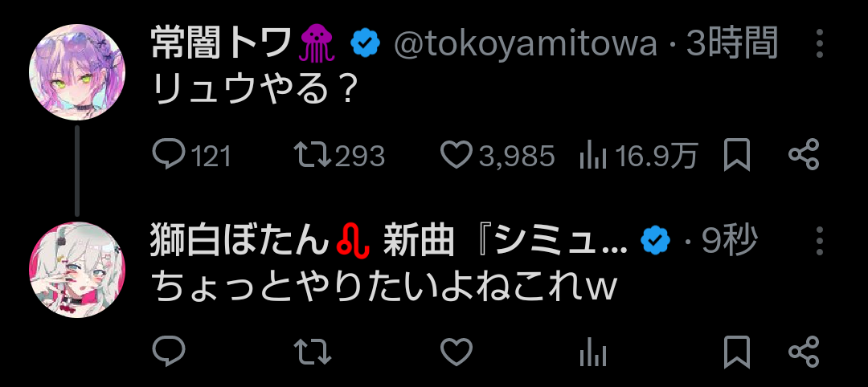Retweet Shishiro Botan's reply
868x387 pixels.
(x=312, y=352)
